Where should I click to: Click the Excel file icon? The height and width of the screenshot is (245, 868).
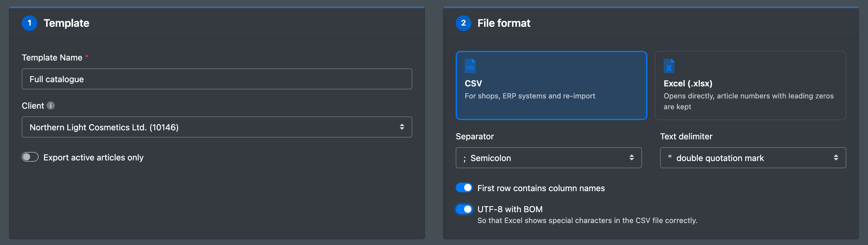pyautogui.click(x=669, y=66)
